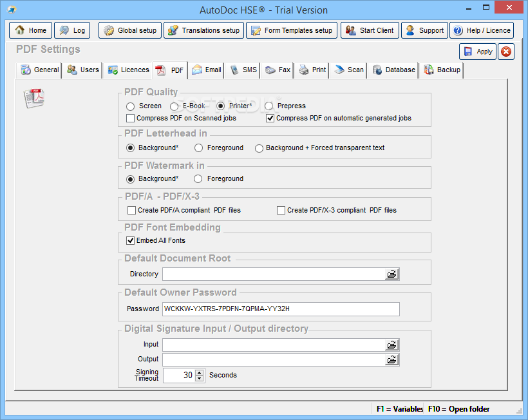Switch to the General tab
528x420 pixels.
pos(40,70)
